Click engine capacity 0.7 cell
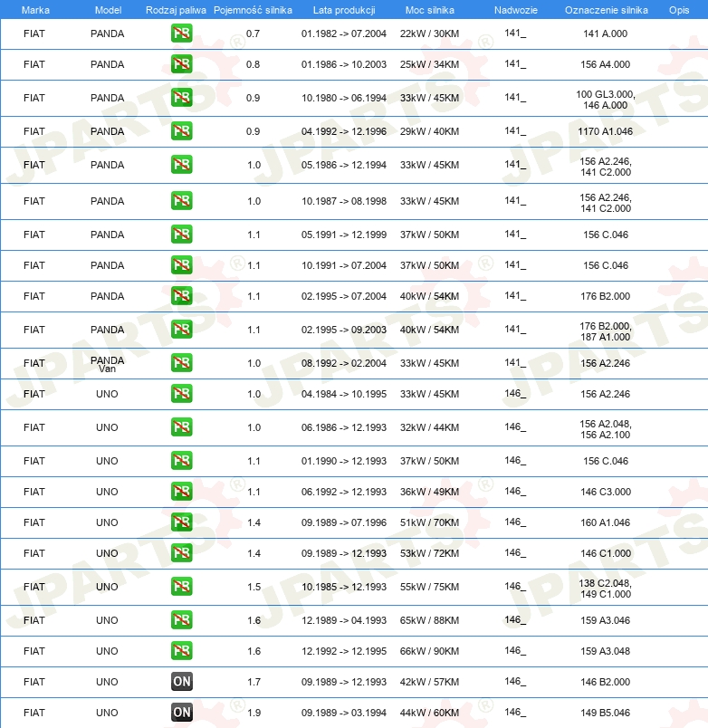 [253, 34]
